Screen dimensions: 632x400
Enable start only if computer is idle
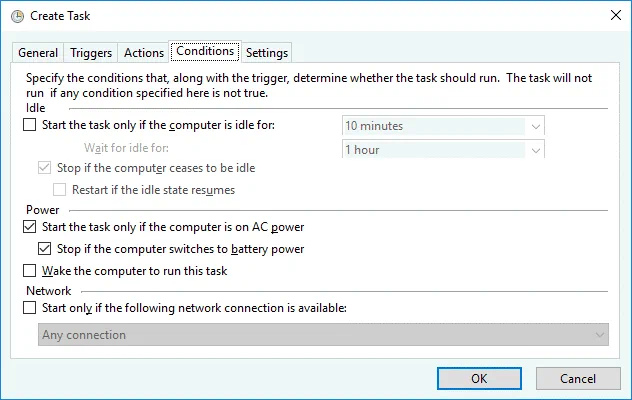coord(29,125)
